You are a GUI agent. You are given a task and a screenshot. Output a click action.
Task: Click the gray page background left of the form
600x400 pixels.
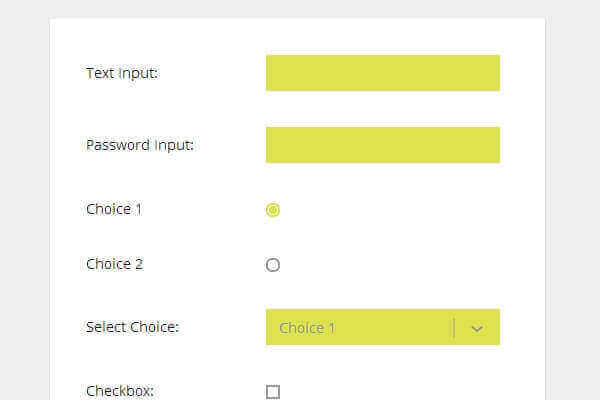24,200
